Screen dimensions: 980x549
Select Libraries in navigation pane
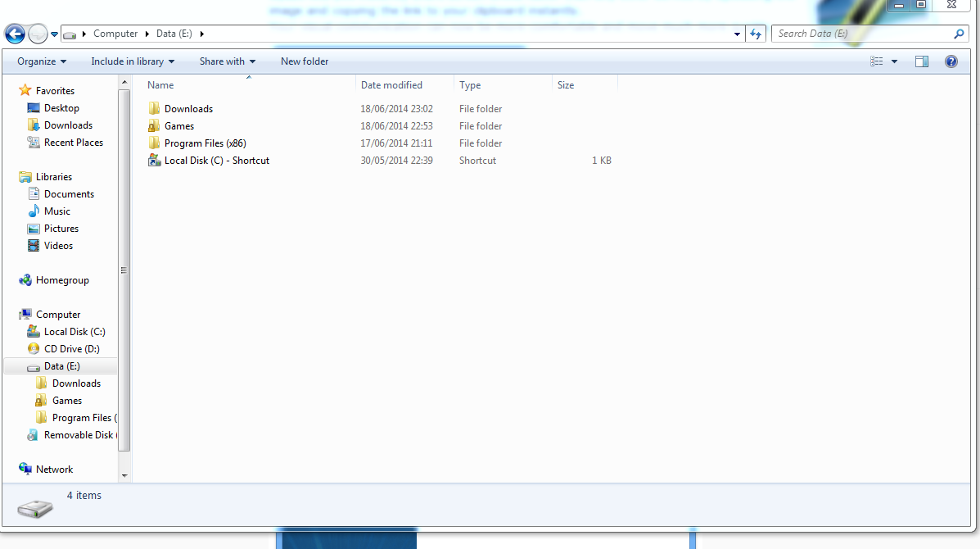click(x=54, y=177)
